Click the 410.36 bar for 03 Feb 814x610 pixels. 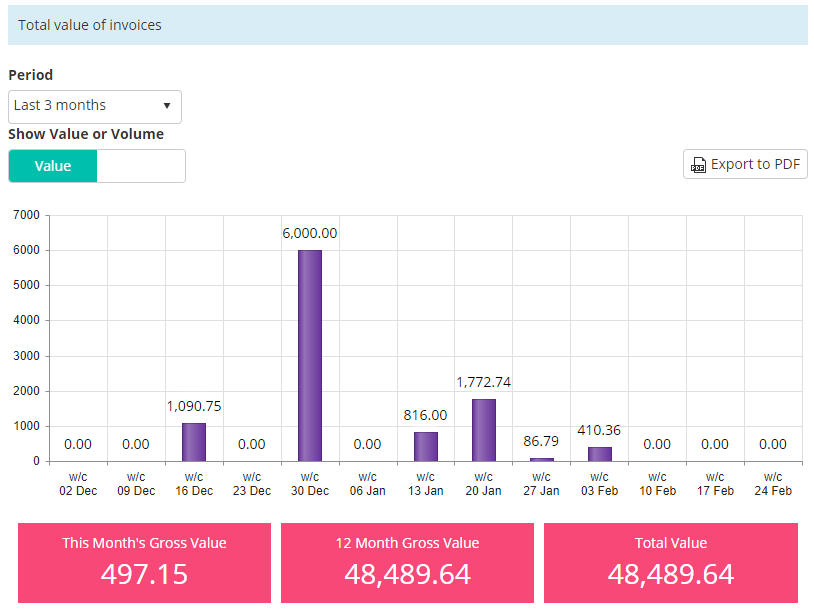[600, 454]
